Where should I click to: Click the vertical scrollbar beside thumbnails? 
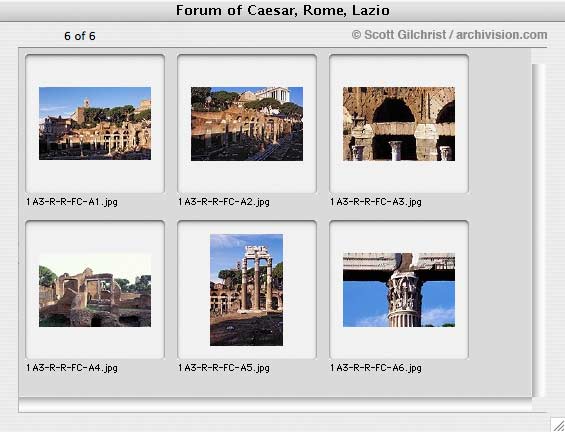click(539, 231)
